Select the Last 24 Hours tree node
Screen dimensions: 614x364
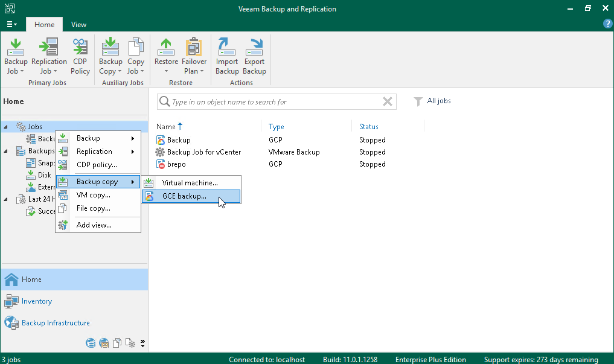[x=36, y=199]
